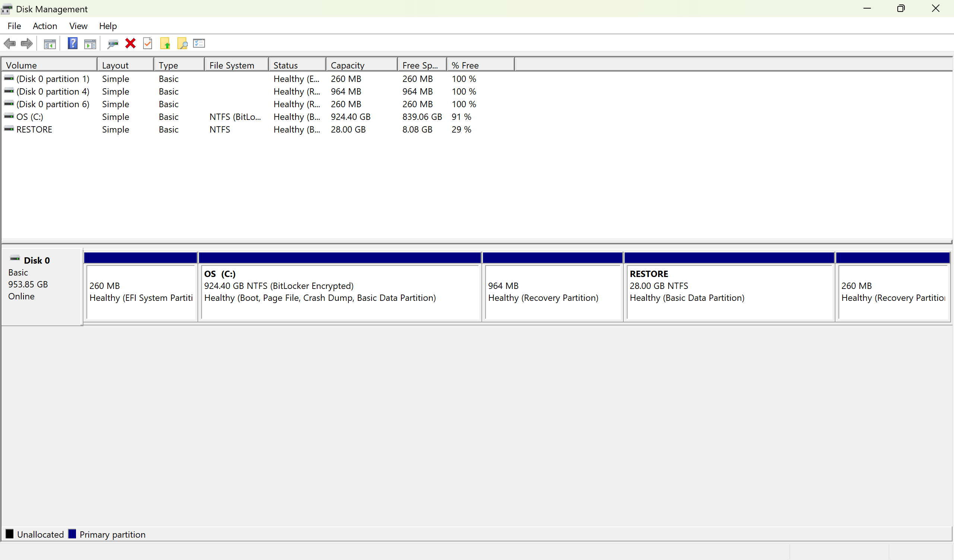Click the folder with magnifier Explore icon
954x560 pixels.
tap(182, 44)
